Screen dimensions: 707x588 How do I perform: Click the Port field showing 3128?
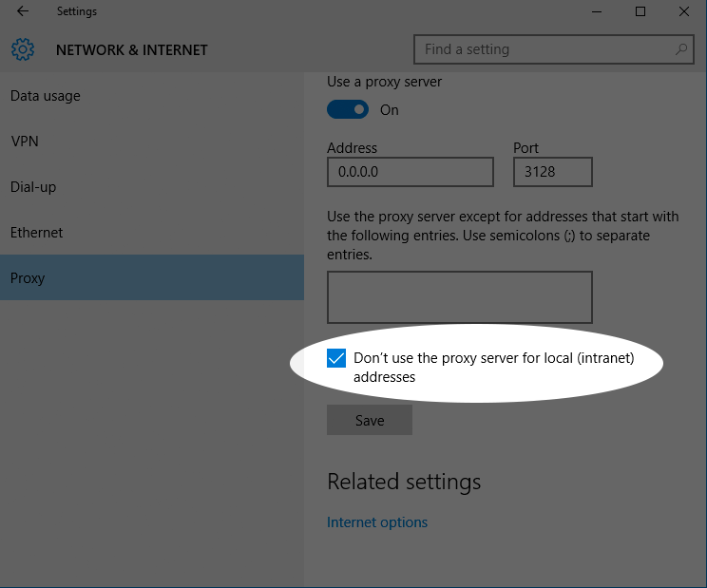pyautogui.click(x=553, y=172)
